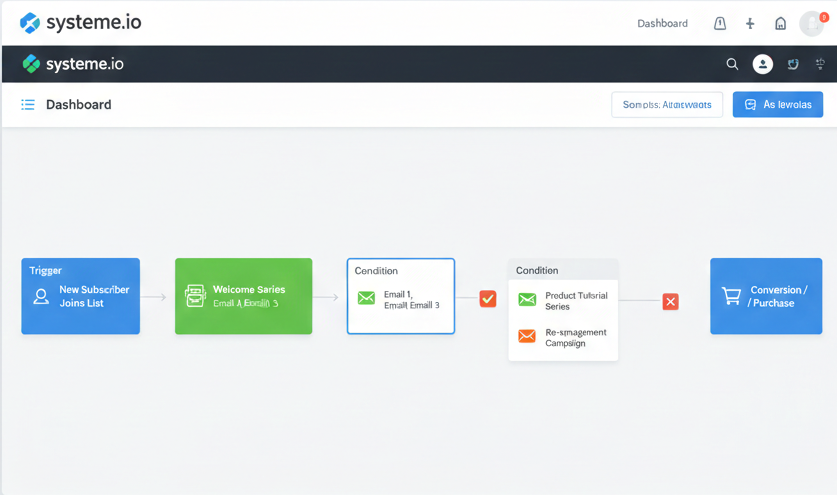Click the Condition header of the second card

point(563,270)
